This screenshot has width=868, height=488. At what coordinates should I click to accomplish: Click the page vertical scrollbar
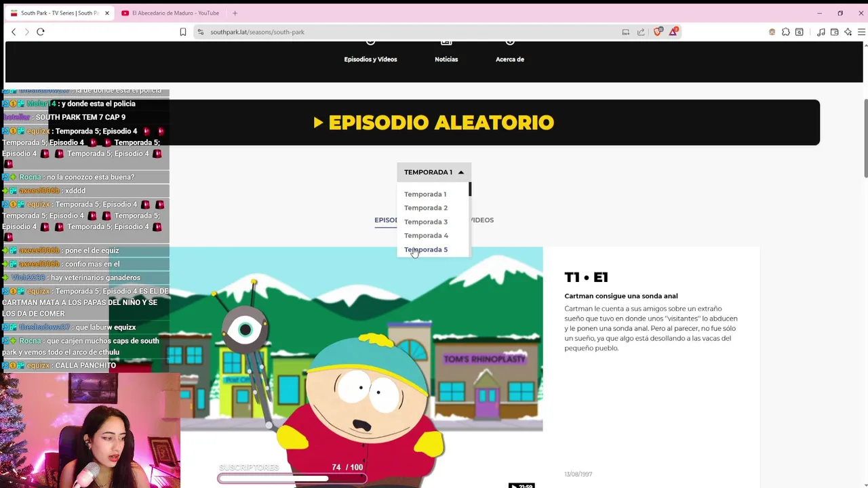pyautogui.click(x=865, y=139)
